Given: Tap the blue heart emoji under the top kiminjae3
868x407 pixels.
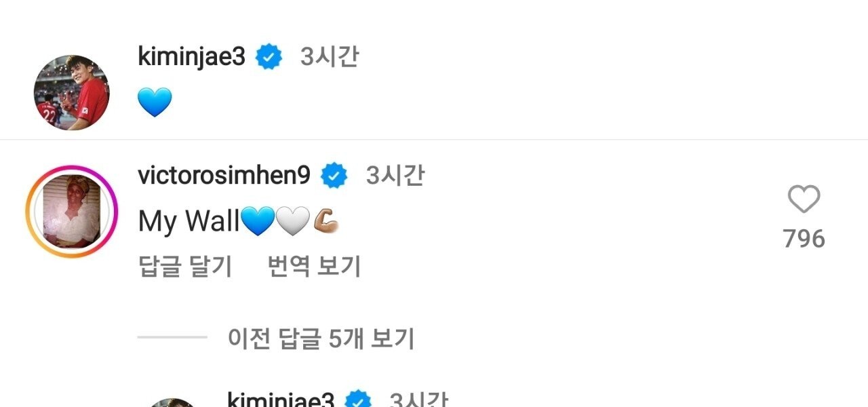Looking at the screenshot, I should [x=155, y=102].
